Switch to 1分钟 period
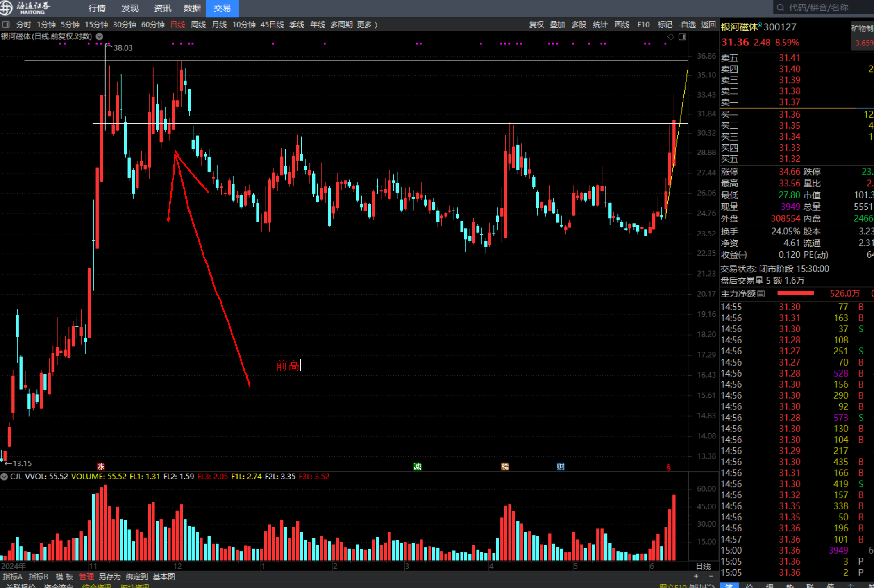 pyautogui.click(x=46, y=25)
